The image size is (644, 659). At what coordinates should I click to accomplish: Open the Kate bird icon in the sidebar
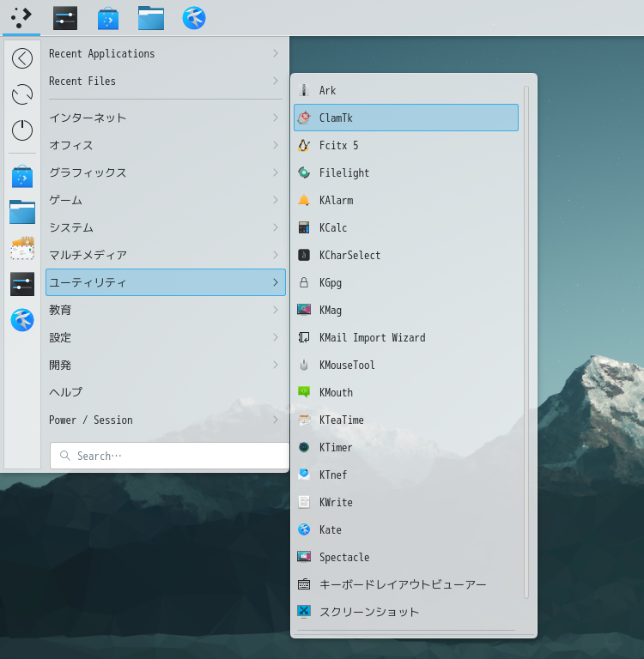(22, 320)
